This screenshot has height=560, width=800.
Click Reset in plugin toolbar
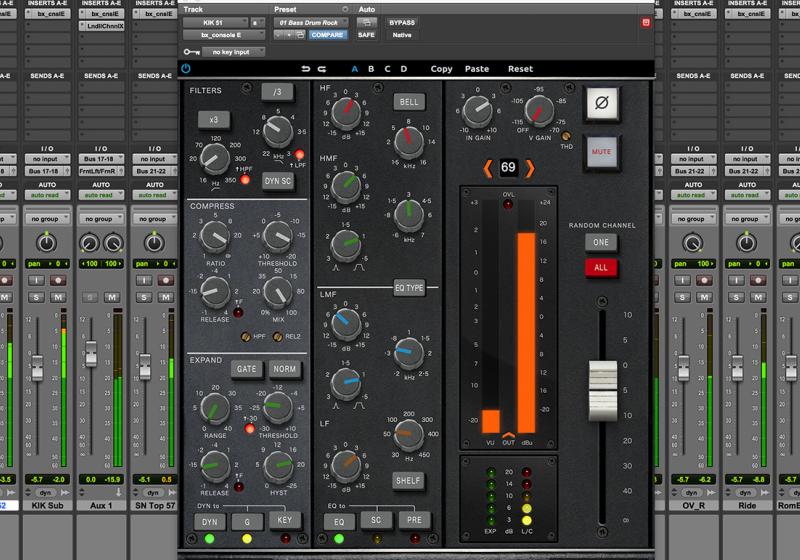(520, 69)
